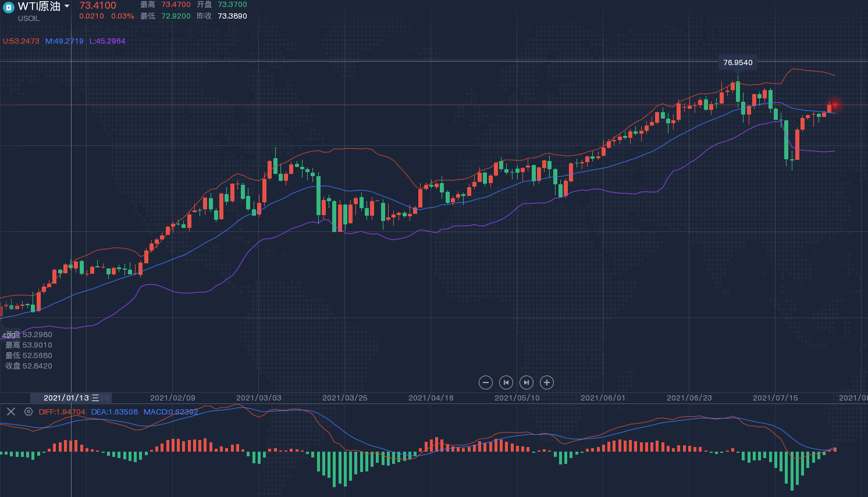Open the WTI原油 instrument dropdown arrow
Screen dimensions: 868x497
[x=67, y=6]
